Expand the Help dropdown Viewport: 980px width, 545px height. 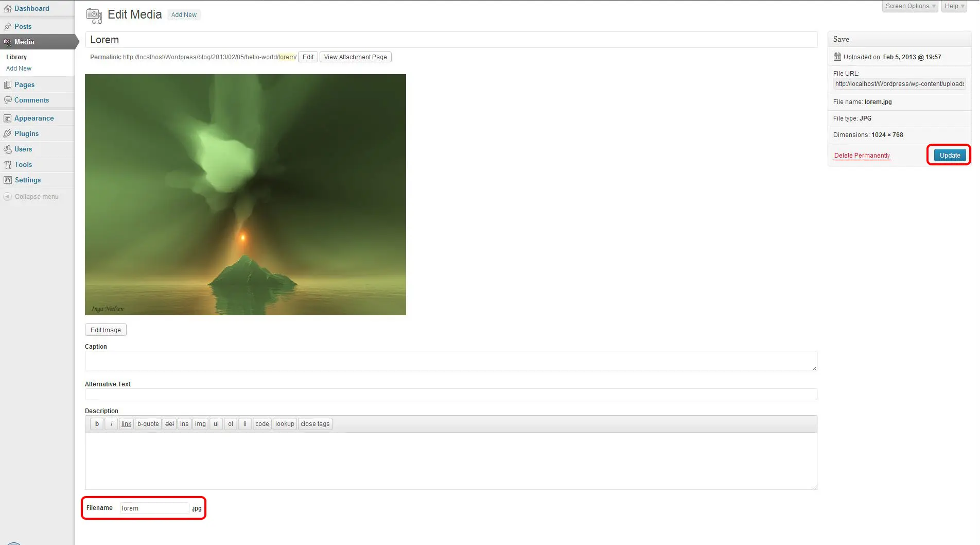coord(953,6)
